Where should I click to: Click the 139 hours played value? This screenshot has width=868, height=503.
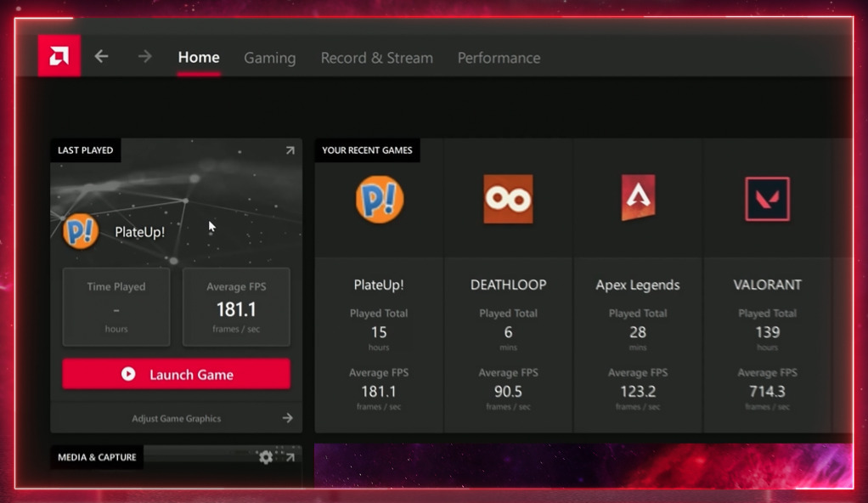tap(767, 332)
